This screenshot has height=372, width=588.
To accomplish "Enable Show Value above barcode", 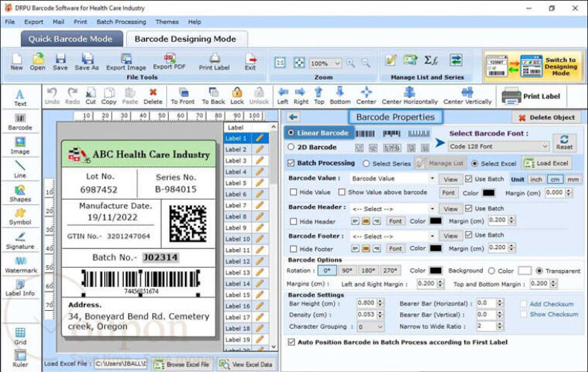I will (x=342, y=192).
